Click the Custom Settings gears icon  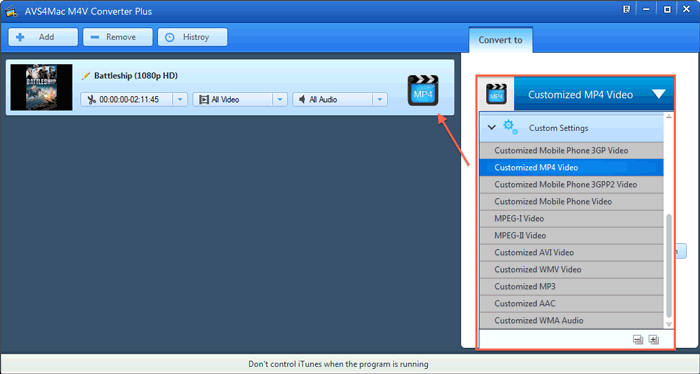point(510,127)
